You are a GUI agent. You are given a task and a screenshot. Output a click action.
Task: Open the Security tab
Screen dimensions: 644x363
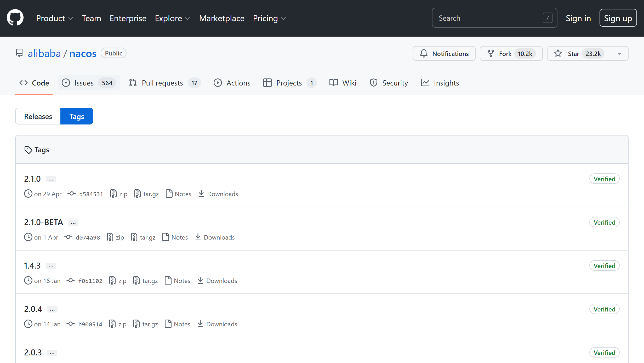[389, 83]
